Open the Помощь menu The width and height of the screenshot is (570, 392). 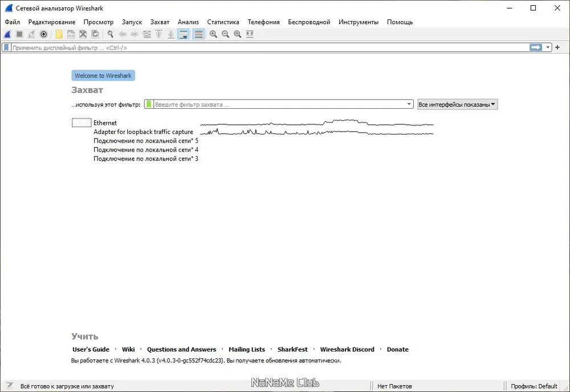400,22
